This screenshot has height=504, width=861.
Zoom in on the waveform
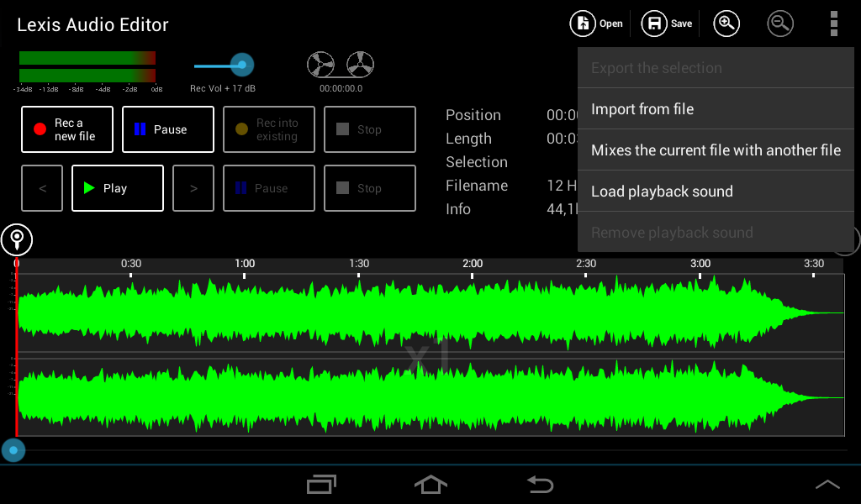[726, 24]
